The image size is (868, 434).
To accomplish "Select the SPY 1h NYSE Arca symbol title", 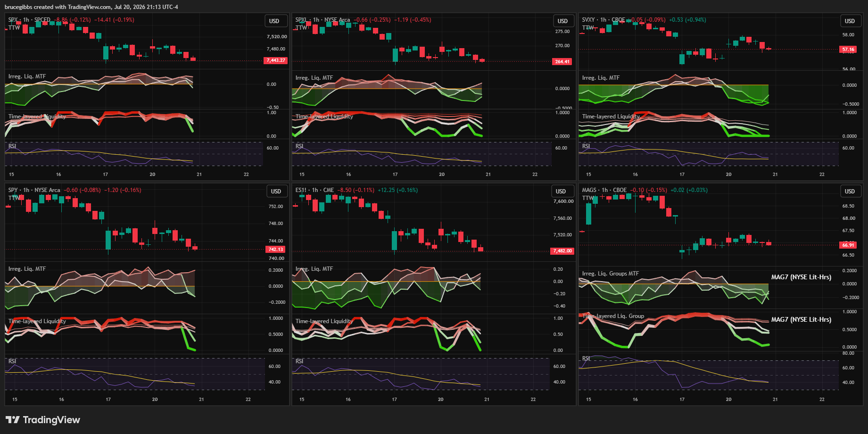I will click(x=34, y=190).
